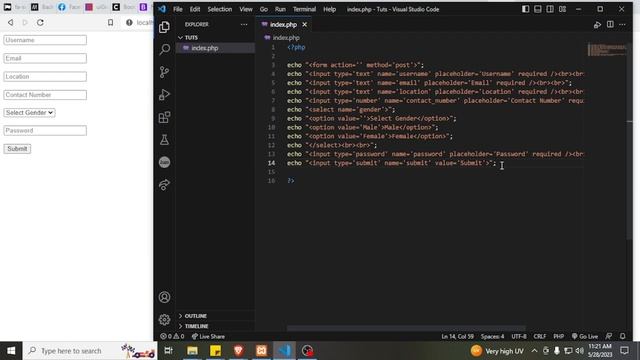Open index.php in Explorer tree
Image resolution: width=640 pixels, height=360 pixels.
215,48
